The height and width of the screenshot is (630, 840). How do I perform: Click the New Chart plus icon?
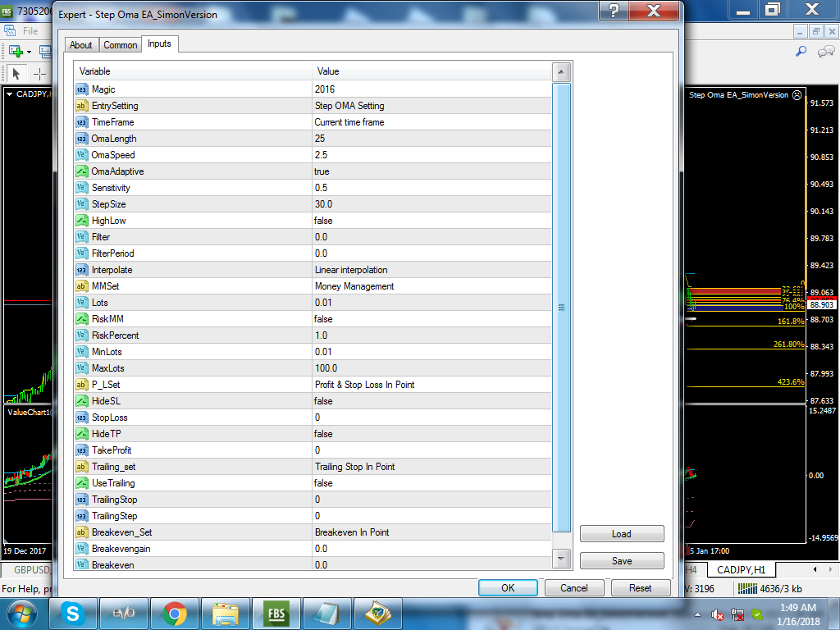point(16,52)
